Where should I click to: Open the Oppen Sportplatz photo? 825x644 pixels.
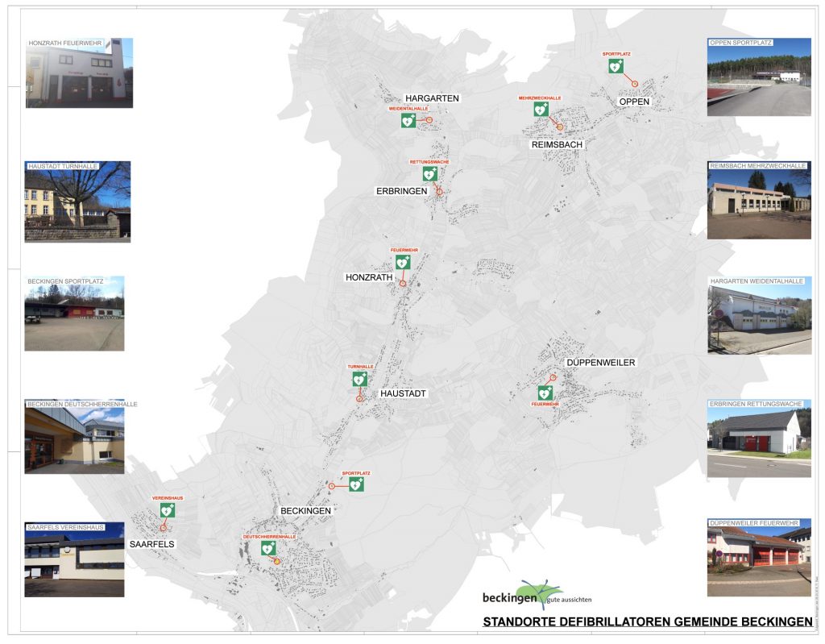click(x=759, y=77)
